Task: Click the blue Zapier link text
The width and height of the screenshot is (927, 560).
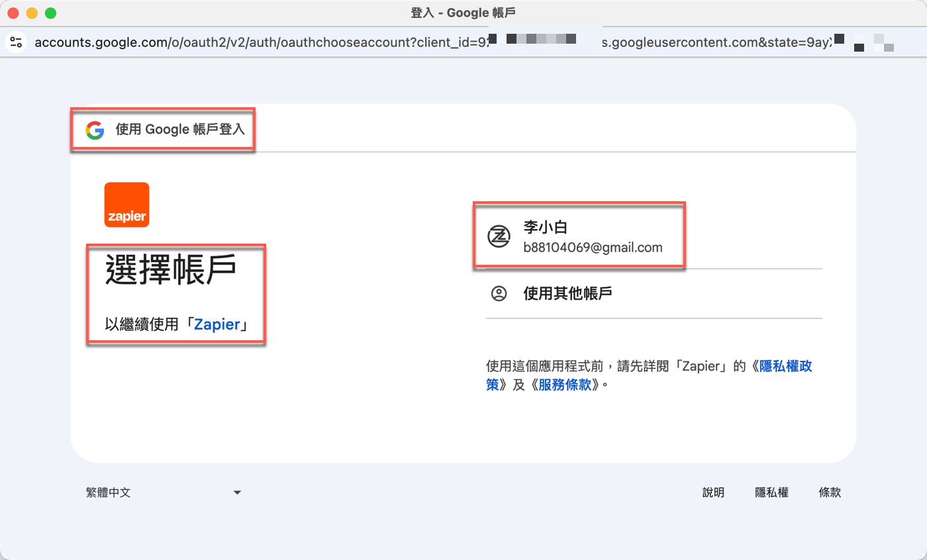Action: point(217,324)
